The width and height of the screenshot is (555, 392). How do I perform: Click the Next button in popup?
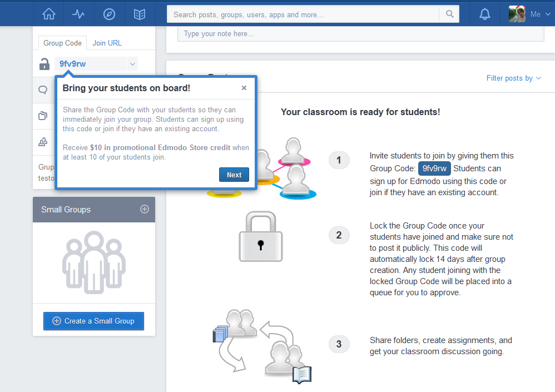tap(234, 175)
